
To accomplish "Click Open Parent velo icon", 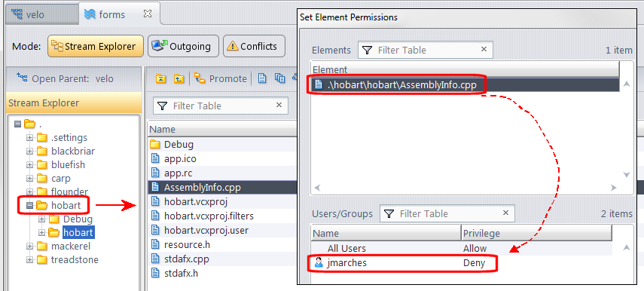I will [x=22, y=78].
